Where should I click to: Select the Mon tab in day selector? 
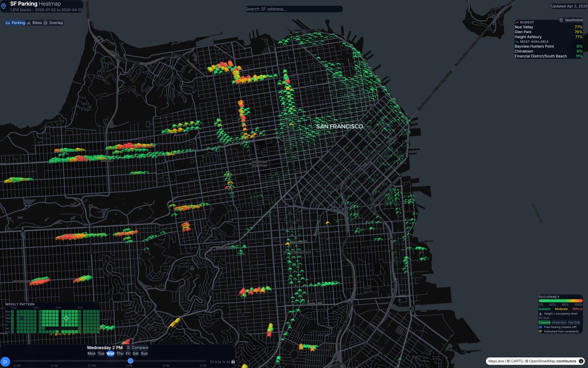(92, 353)
